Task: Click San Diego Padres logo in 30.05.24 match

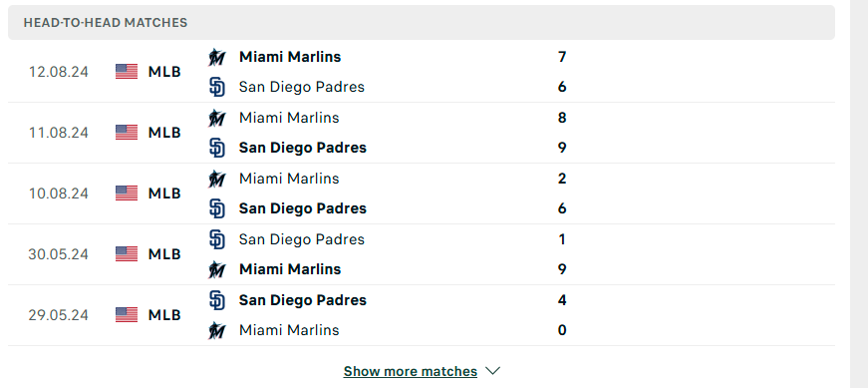Action: click(216, 239)
